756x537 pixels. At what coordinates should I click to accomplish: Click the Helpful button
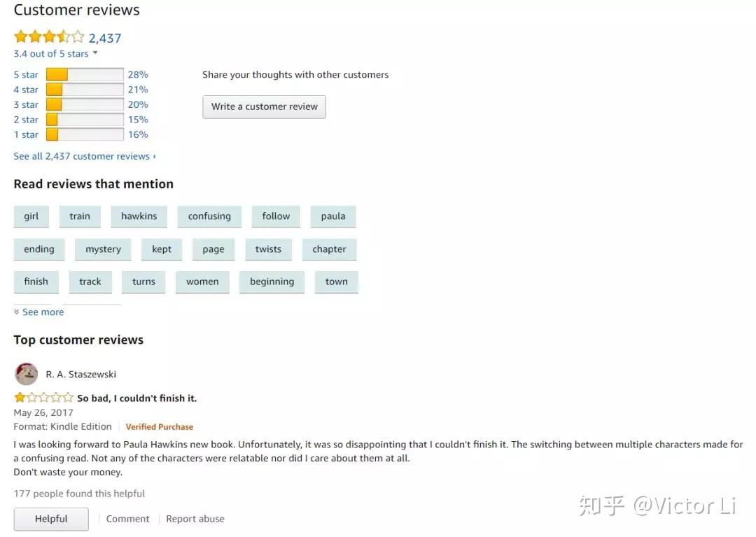[50, 519]
